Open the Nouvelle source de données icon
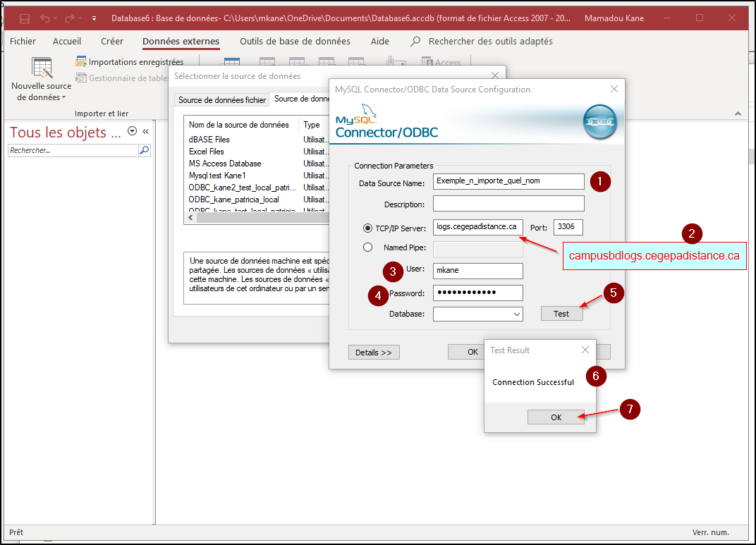This screenshot has height=545, width=756. coord(42,69)
